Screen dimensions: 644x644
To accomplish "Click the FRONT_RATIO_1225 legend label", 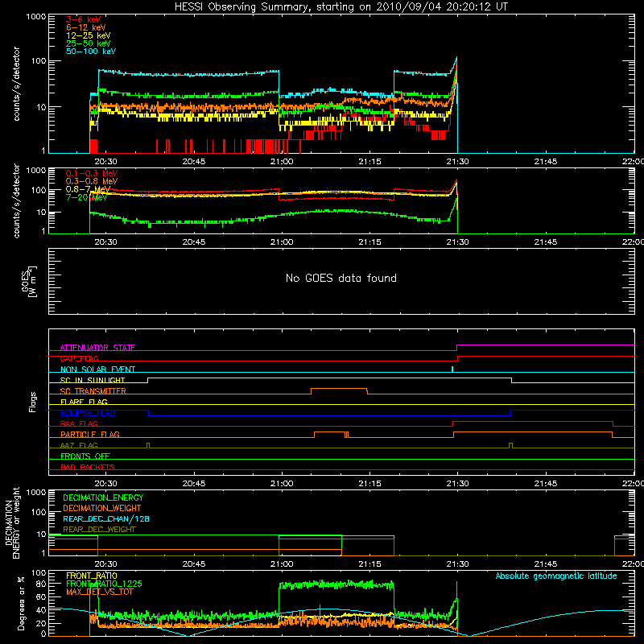I will pos(104,584).
